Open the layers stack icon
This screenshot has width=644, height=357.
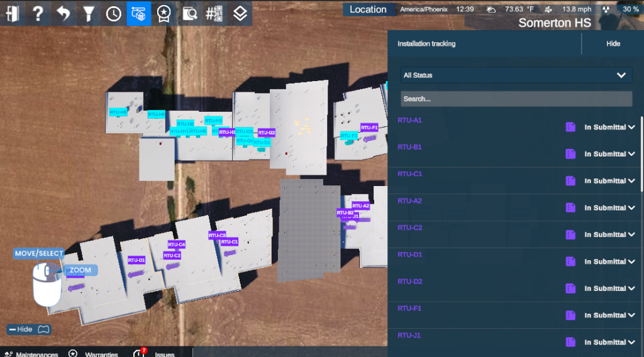239,13
